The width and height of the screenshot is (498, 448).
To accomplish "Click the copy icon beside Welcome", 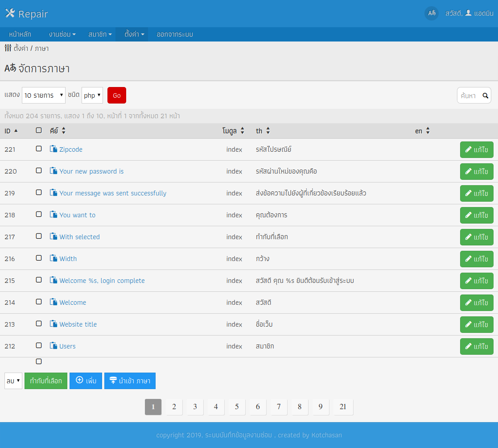I will pyautogui.click(x=54, y=302).
